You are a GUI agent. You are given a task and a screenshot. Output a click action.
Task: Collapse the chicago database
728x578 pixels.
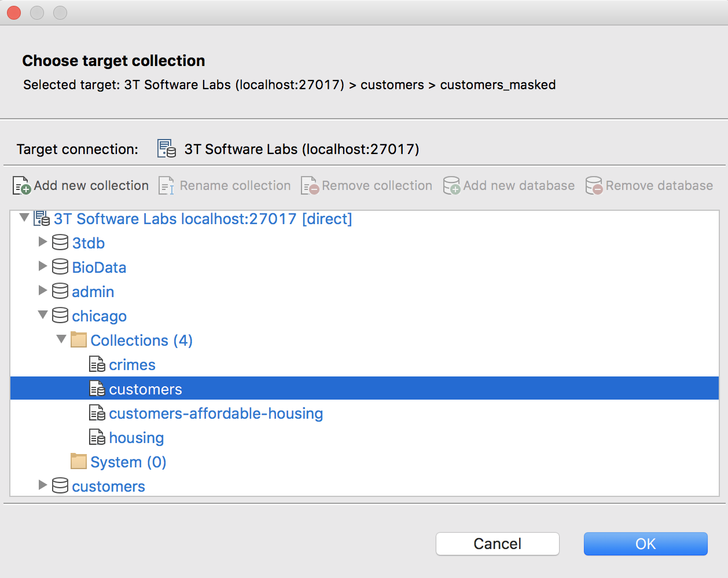(x=43, y=315)
